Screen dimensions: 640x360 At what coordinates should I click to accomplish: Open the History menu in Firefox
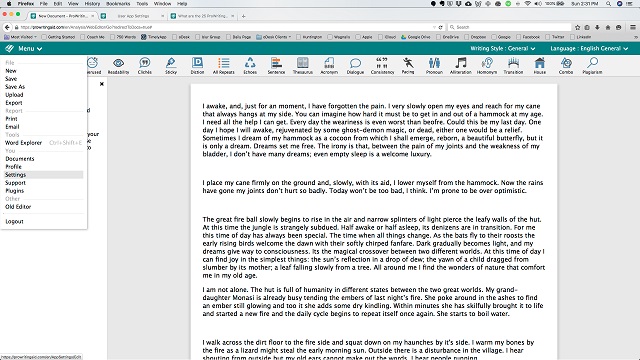coord(92,4)
